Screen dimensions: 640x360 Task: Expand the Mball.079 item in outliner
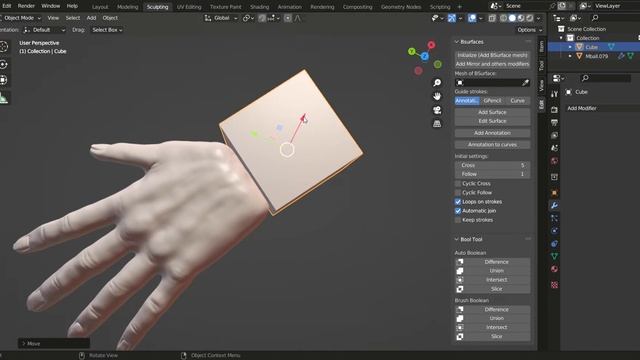click(570, 56)
